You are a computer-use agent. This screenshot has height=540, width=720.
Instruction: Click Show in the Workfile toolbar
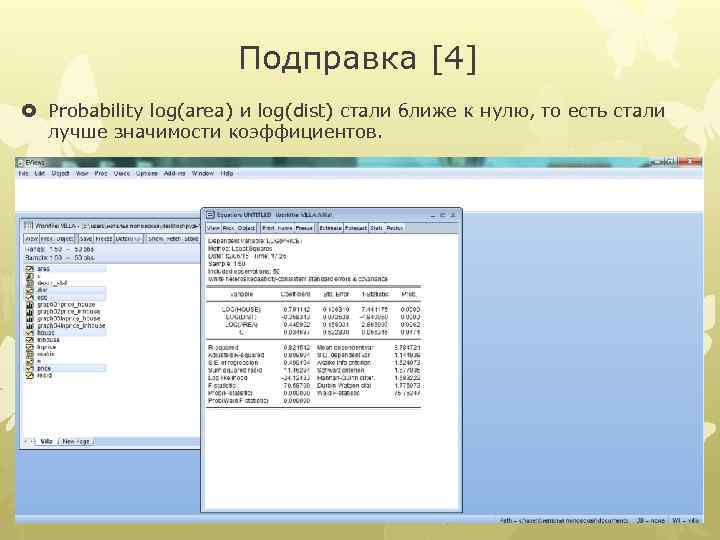156,239
